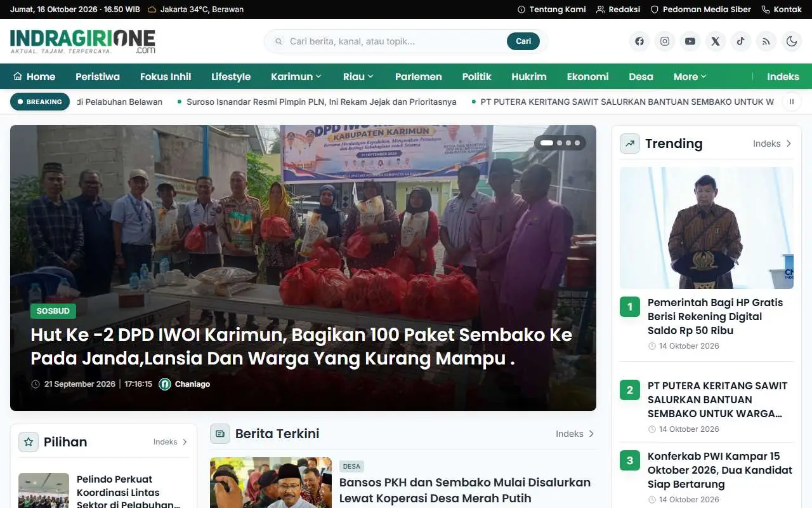Open the DESA category tag
Viewport: 812px width, 508px height.
[351, 466]
